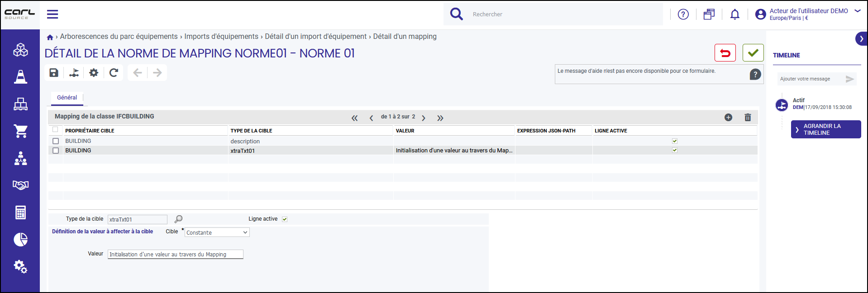
Task: Open the traffic cone sidebar module
Action: coord(20,77)
